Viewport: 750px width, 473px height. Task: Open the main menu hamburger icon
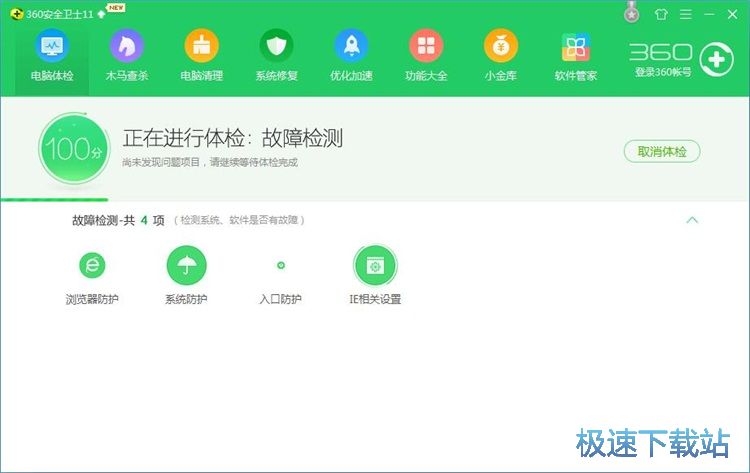(x=685, y=14)
